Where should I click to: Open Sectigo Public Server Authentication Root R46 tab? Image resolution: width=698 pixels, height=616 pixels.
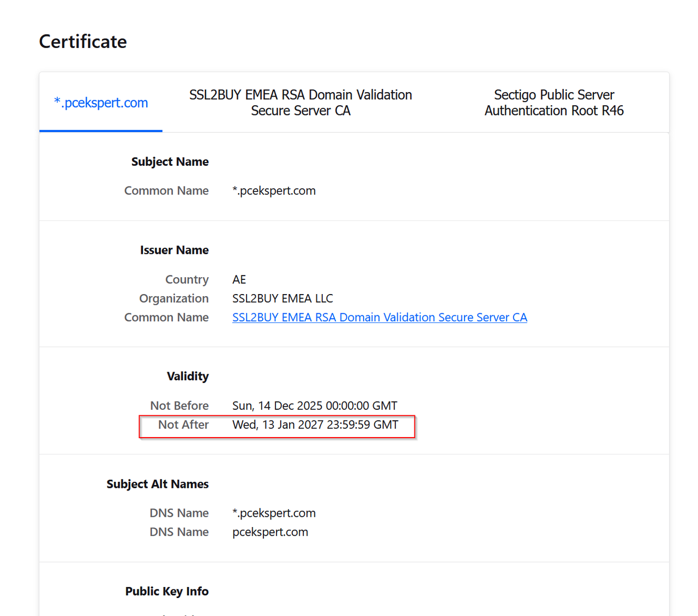tap(554, 103)
